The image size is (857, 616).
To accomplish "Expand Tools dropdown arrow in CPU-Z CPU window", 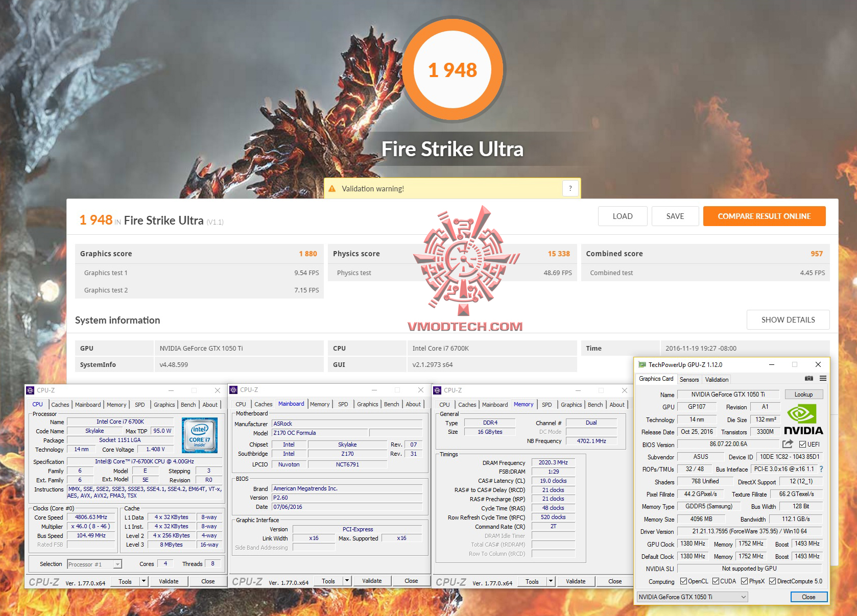I will [x=144, y=581].
